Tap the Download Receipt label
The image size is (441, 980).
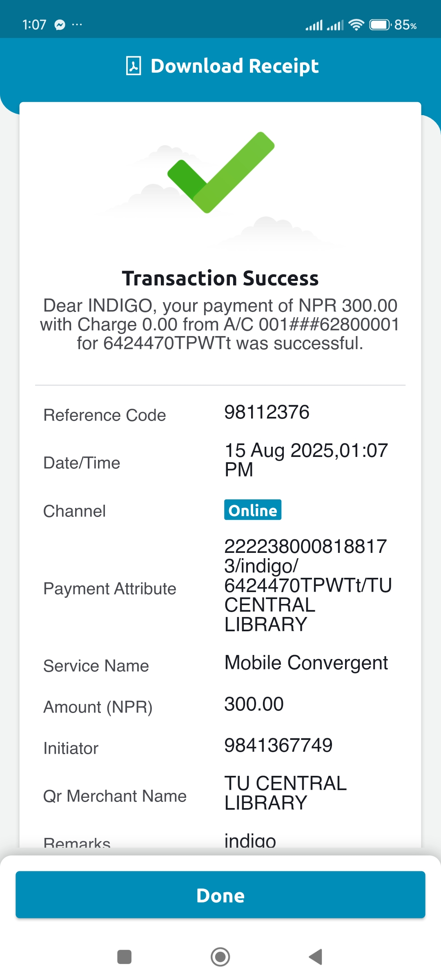pyautogui.click(x=234, y=66)
